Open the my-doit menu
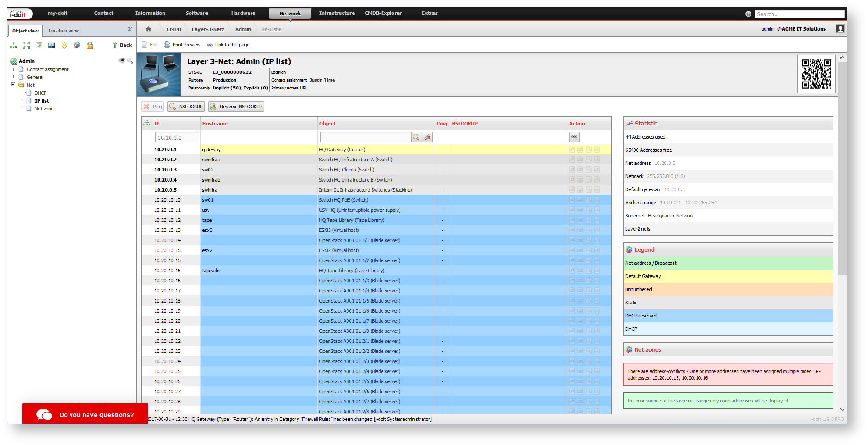Screen dimensions: 868x445 tap(57, 13)
